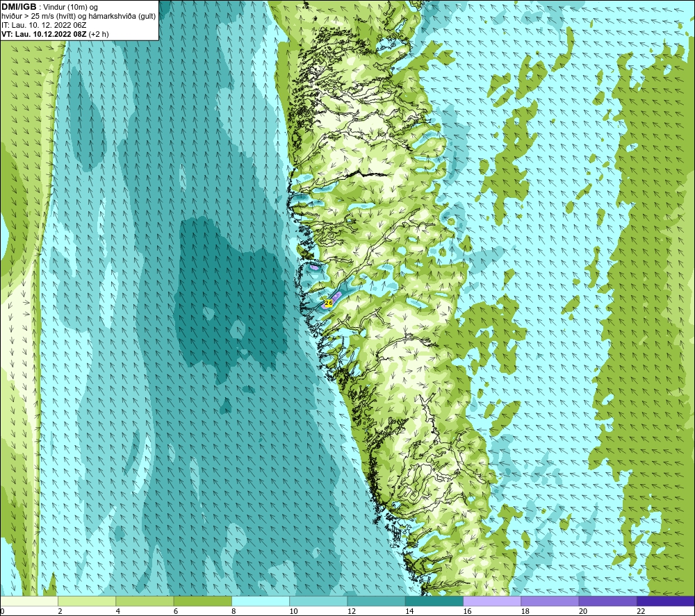Click the dark teal 14–16 m/s legend swatch
Screen dimensions: 695x616
(x=434, y=601)
